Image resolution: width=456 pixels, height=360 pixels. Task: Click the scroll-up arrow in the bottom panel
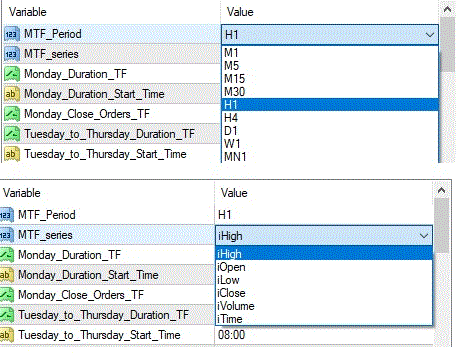click(441, 190)
